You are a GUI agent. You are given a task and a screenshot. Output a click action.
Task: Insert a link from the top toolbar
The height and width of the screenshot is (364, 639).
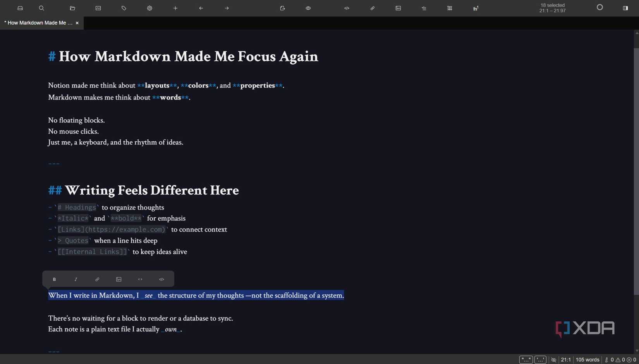(x=373, y=8)
